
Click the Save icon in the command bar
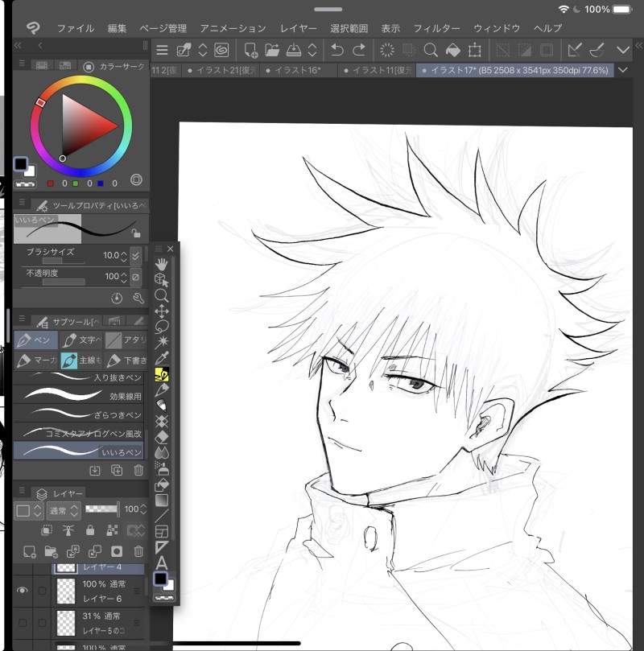coord(294,50)
